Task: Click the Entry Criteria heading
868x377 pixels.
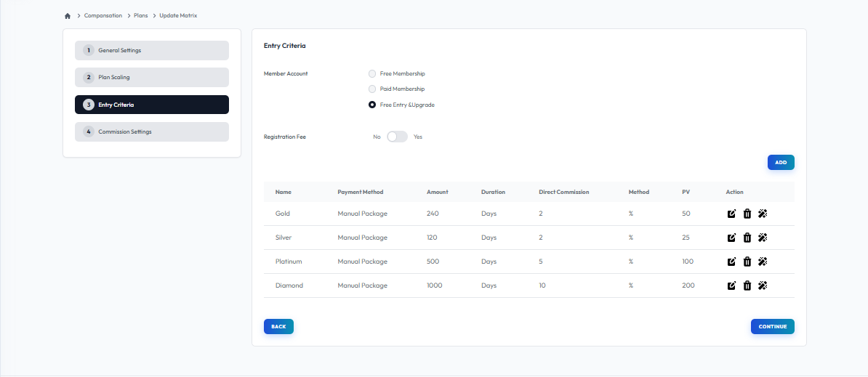Action: (x=284, y=46)
